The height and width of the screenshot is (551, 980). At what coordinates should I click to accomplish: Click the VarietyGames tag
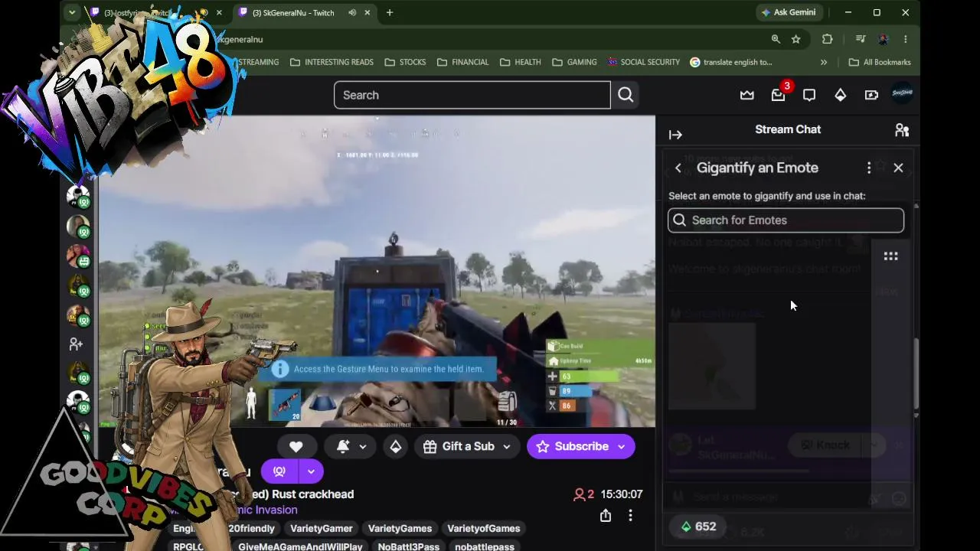[x=400, y=528]
